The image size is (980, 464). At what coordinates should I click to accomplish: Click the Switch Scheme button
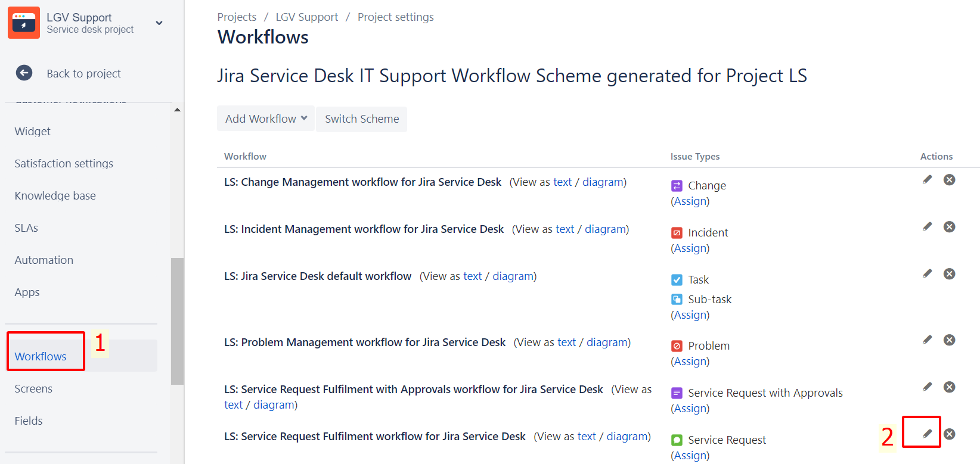(361, 119)
